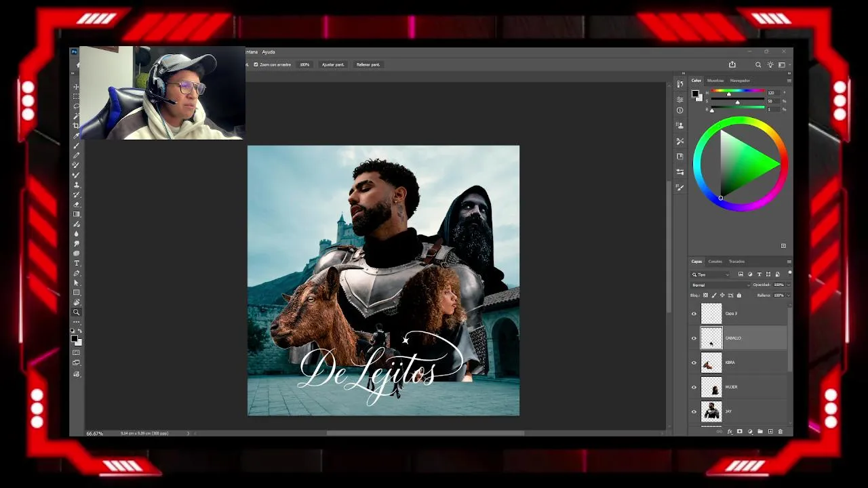Swap foreground and background colors arrow
The width and height of the screenshot is (868, 488).
click(x=80, y=331)
